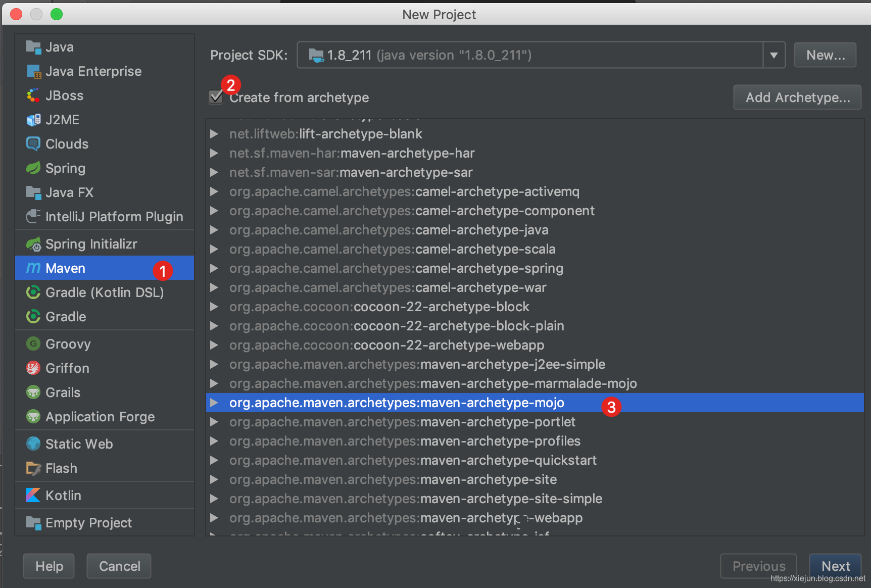Click the New... SDK button
The width and height of the screenshot is (871, 588).
[x=825, y=55]
